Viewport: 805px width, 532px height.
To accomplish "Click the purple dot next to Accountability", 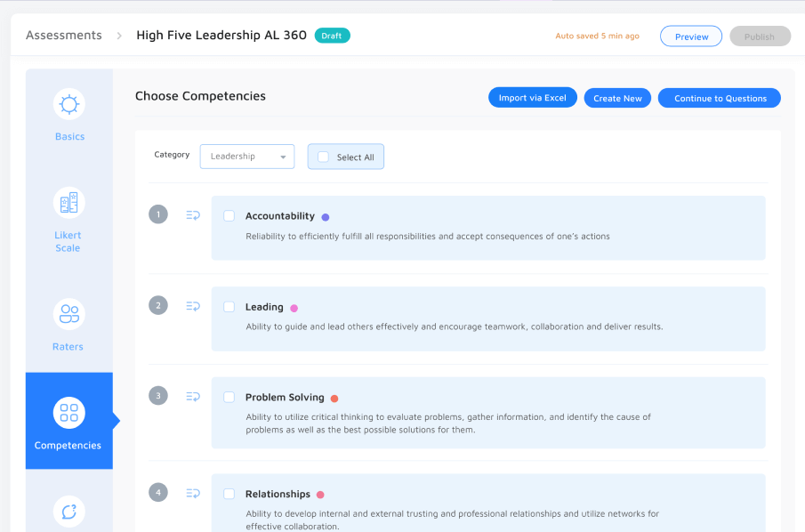I will click(326, 217).
